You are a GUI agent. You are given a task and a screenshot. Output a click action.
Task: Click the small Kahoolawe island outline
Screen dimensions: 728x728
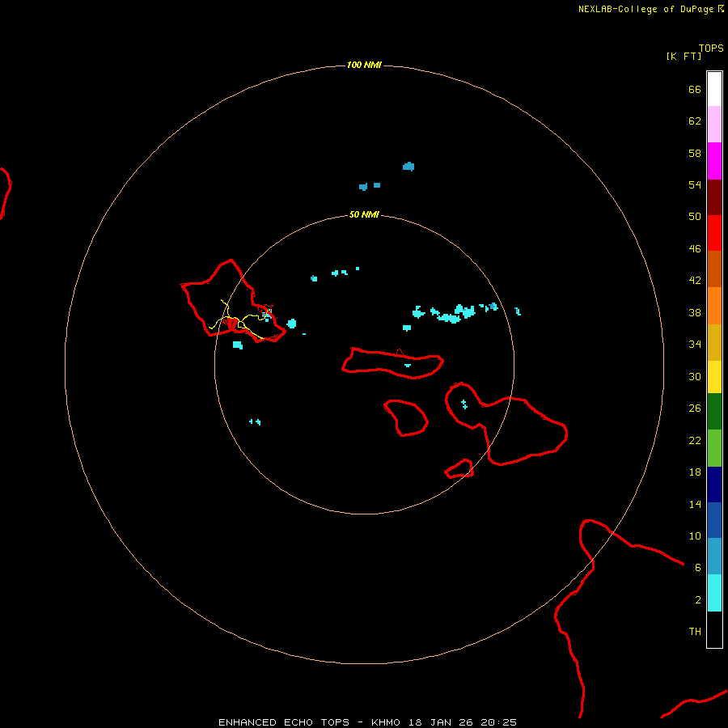click(459, 468)
